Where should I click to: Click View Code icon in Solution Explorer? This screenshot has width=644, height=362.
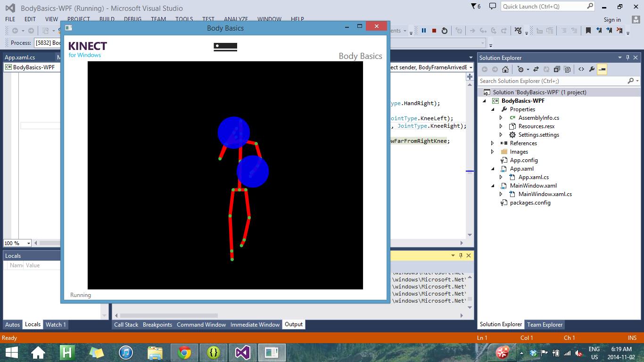[x=581, y=69]
